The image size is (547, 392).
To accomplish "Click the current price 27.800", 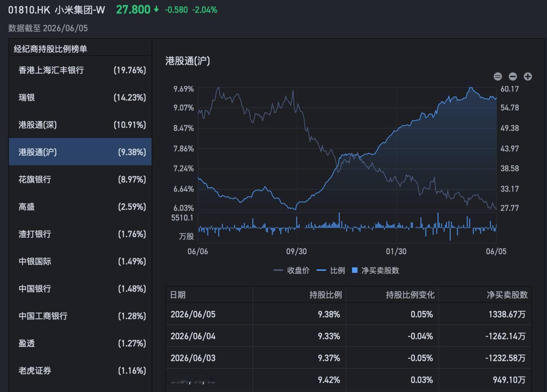I will coord(133,9).
